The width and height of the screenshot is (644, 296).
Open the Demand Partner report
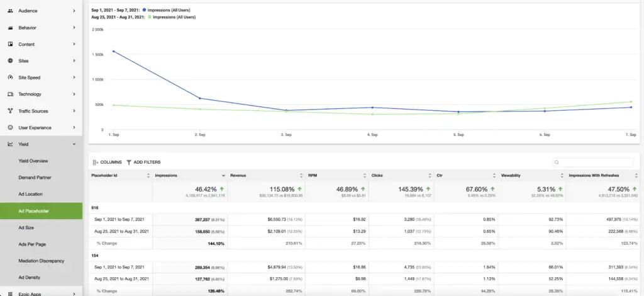[35, 178]
